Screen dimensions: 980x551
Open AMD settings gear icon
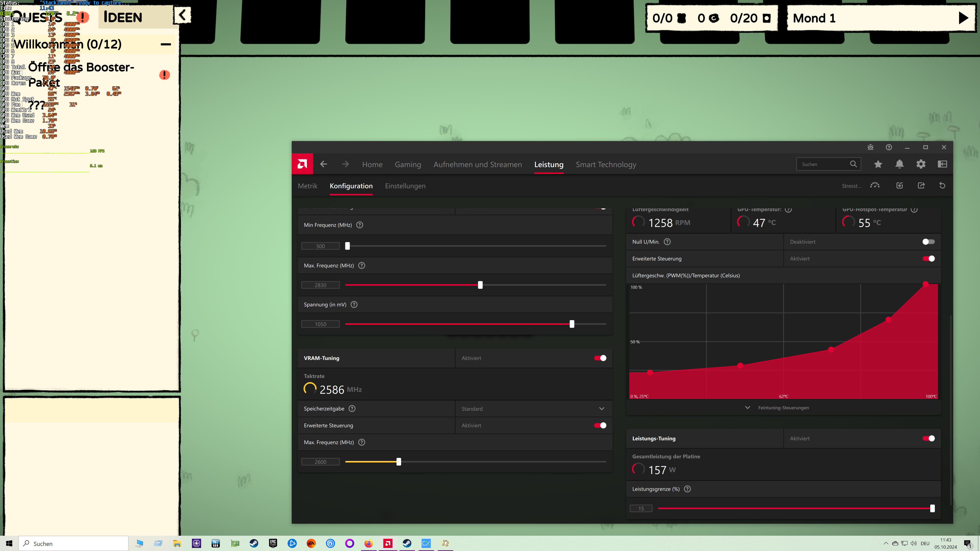[921, 164]
